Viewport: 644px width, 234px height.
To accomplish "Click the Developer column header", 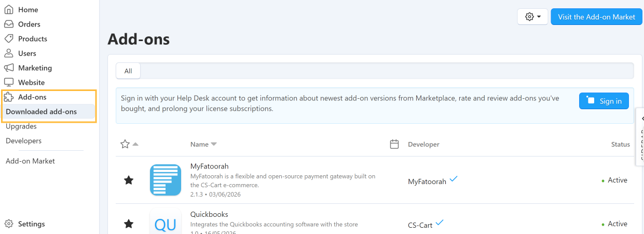I will (x=423, y=144).
